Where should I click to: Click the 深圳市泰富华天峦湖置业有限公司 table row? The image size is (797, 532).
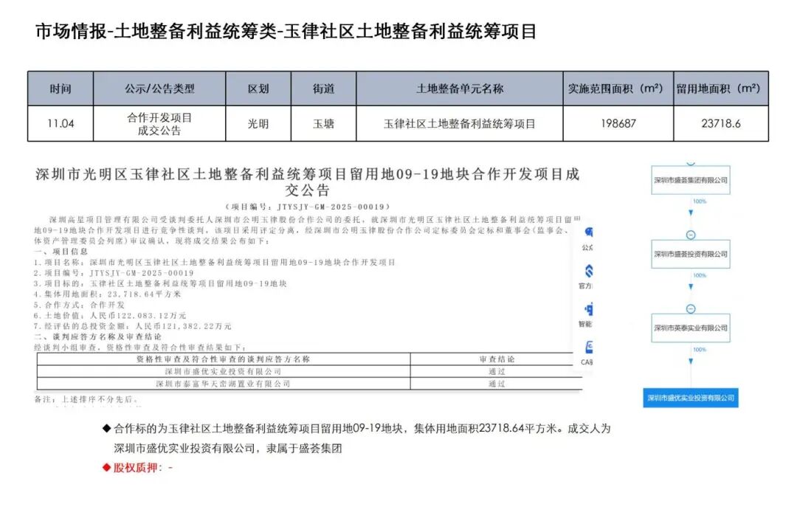click(223, 384)
